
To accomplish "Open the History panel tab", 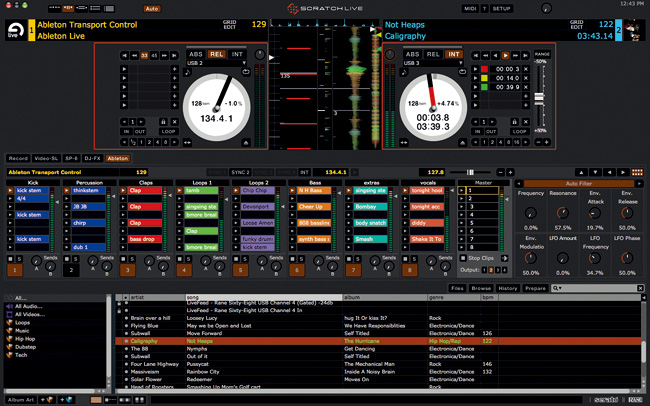I will (x=508, y=288).
